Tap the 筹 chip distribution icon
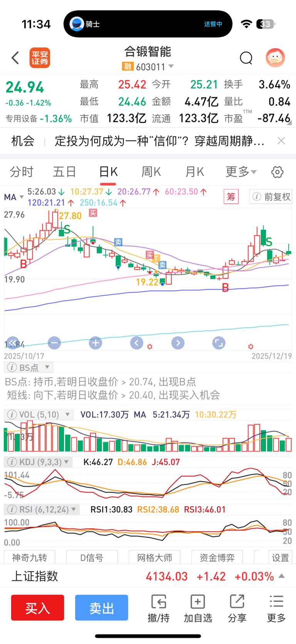Screen dimensions: 296x644 click(231, 197)
